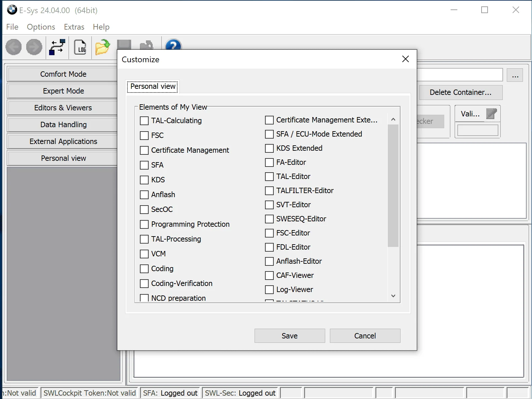Check the FSC-Editor checkbox
This screenshot has width=532, height=399.
[x=269, y=233]
